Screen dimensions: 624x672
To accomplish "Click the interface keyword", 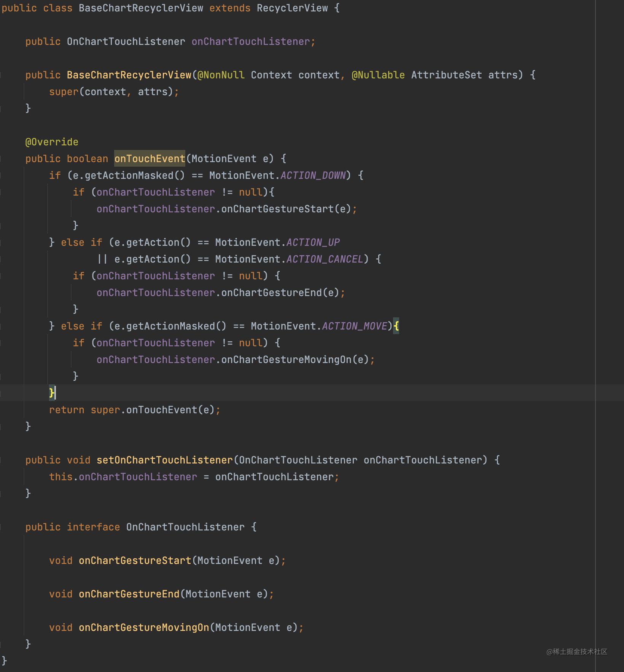I will pos(94,527).
